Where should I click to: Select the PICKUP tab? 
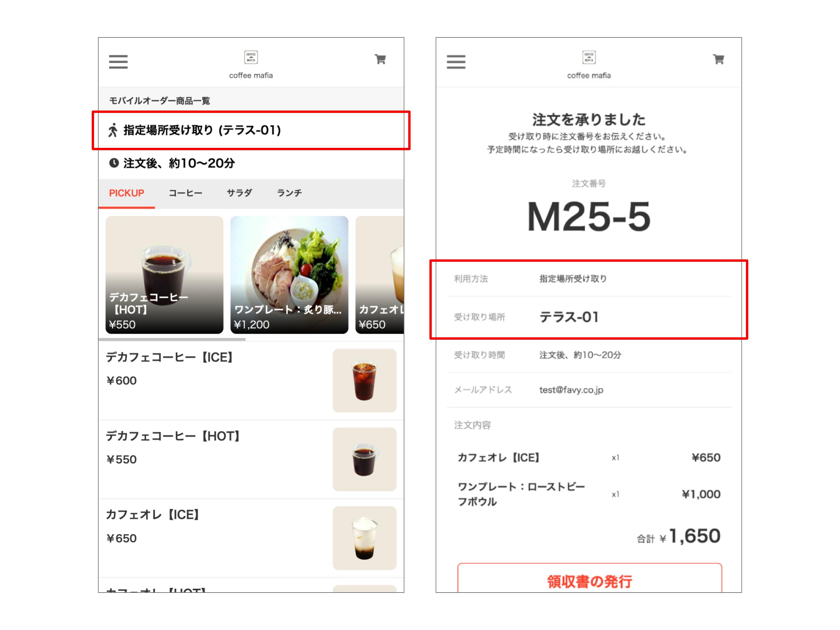(126, 193)
